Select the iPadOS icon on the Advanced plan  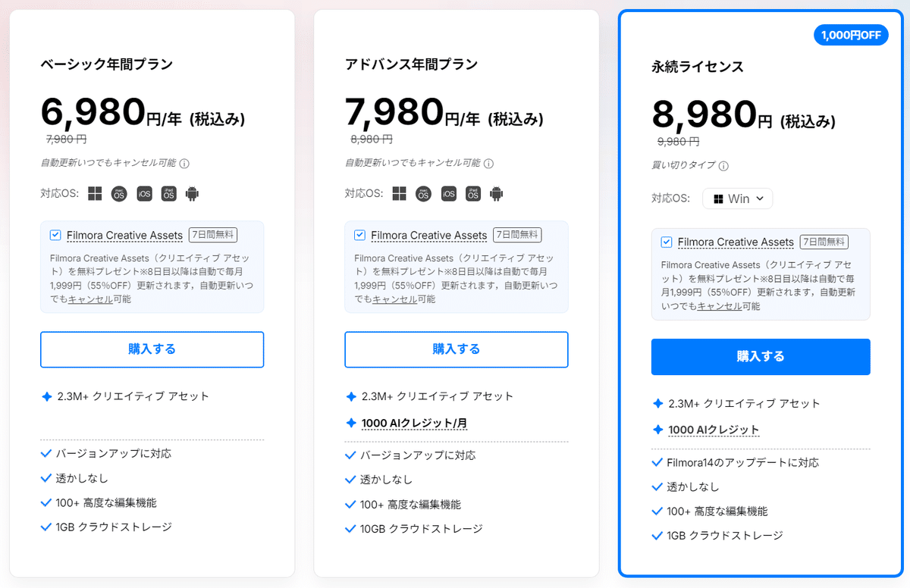click(x=472, y=193)
